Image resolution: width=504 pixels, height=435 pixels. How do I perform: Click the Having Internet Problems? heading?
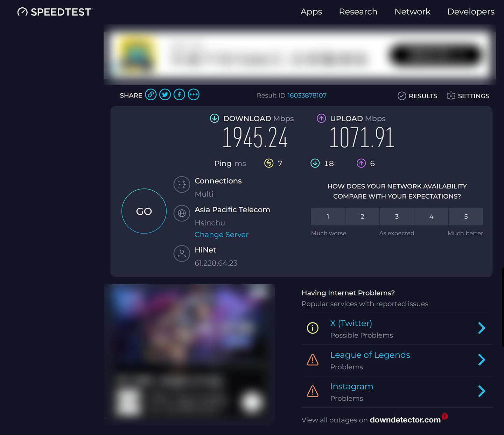tap(348, 293)
